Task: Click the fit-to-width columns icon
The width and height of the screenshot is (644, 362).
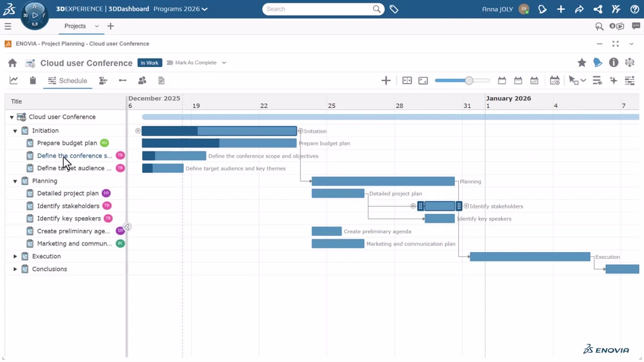Action: pos(407,80)
